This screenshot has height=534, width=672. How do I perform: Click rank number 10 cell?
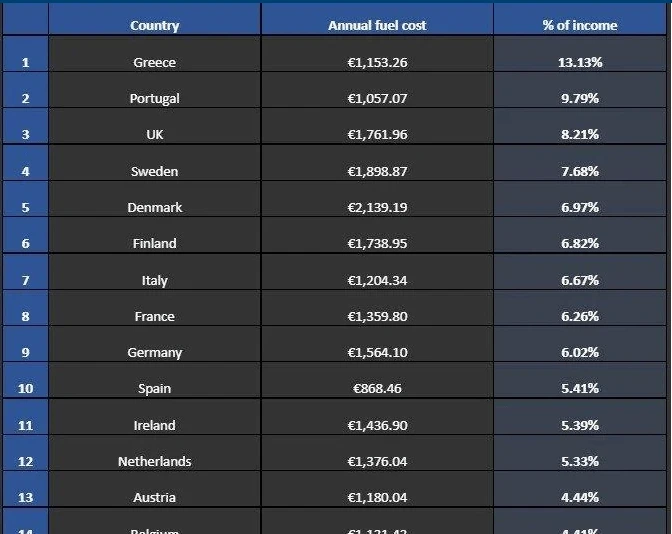pyautogui.click(x=25, y=388)
